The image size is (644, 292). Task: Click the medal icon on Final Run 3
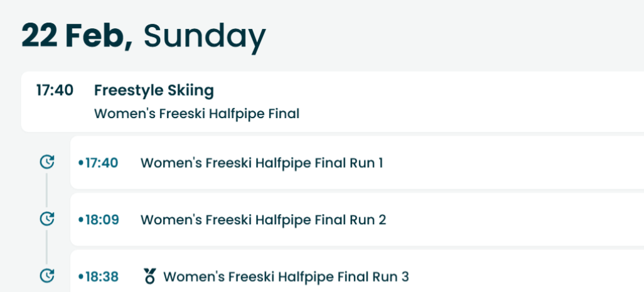click(149, 276)
